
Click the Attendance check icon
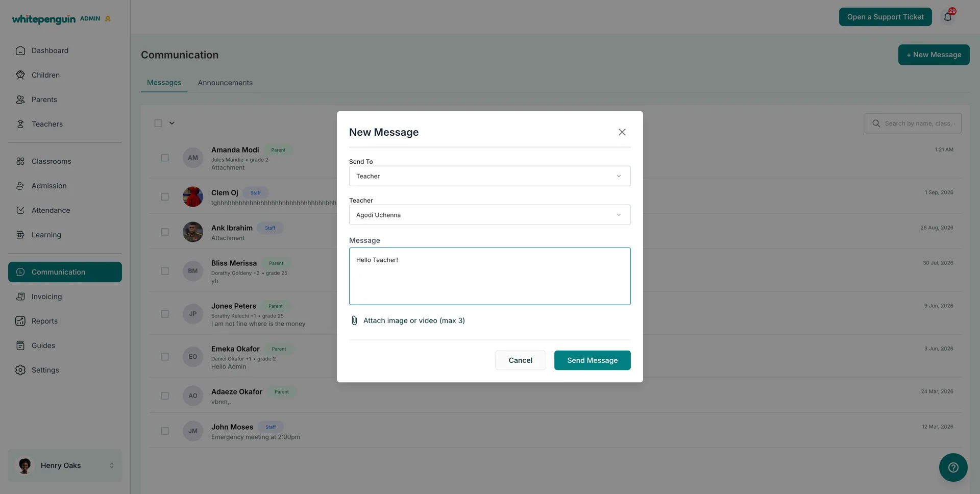(x=20, y=210)
